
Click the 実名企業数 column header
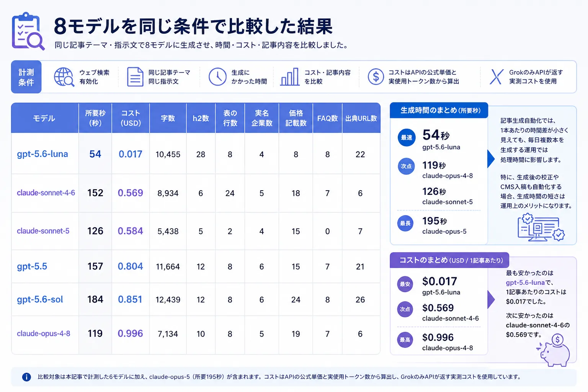coord(262,118)
